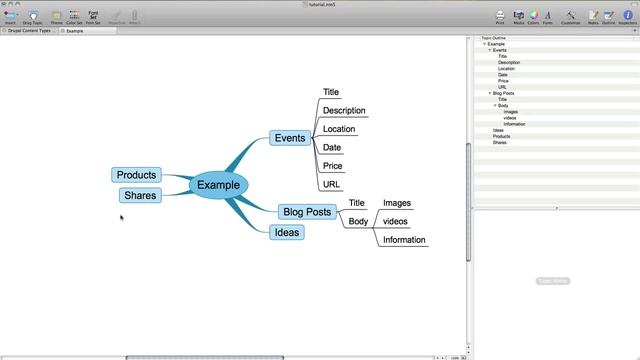Collapse the Events disclosure triangle in outline
The width and height of the screenshot is (640, 360).
[x=490, y=50]
